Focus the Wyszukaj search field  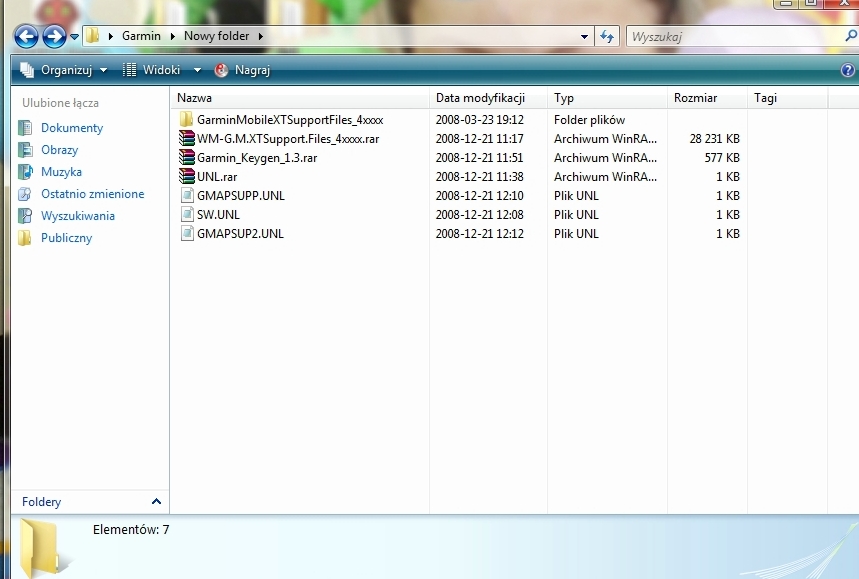[734, 37]
